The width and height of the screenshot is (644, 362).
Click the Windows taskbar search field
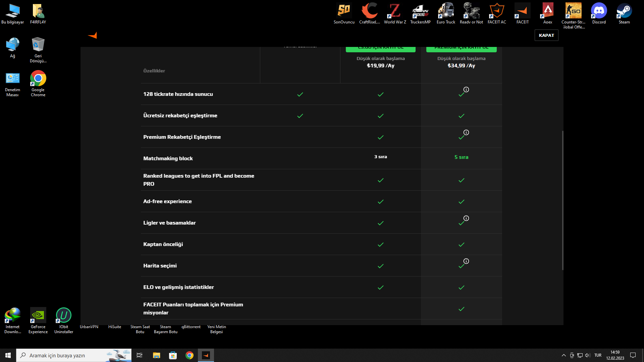click(74, 355)
